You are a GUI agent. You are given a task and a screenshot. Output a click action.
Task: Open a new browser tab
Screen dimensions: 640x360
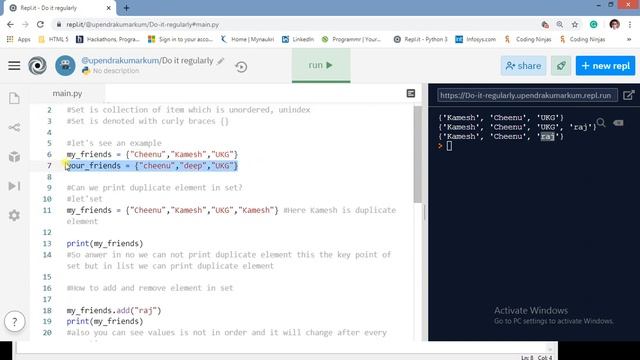point(126,8)
